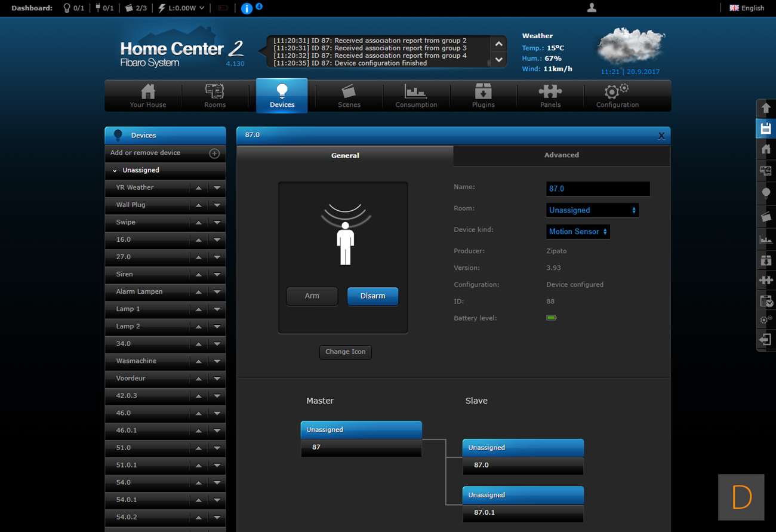Move Wall Plug device up
The width and height of the screenshot is (776, 532).
(x=199, y=205)
